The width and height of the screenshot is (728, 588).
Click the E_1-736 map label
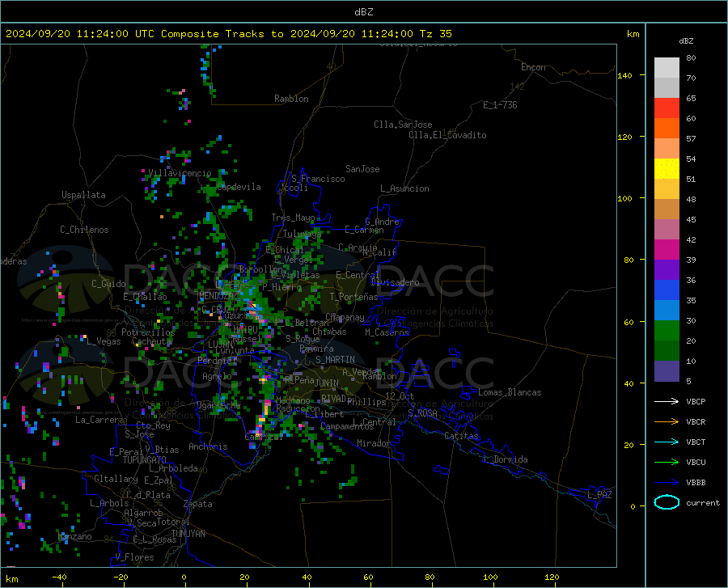(500, 105)
